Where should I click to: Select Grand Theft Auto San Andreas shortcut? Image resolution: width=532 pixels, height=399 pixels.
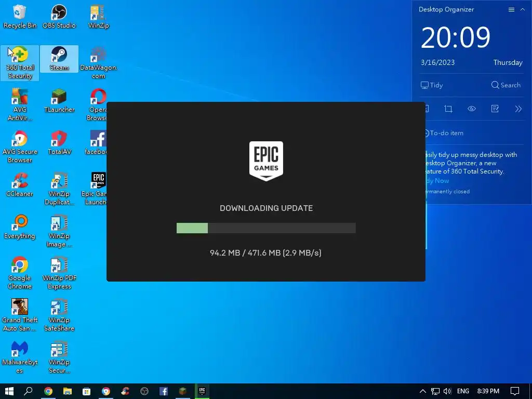click(20, 315)
